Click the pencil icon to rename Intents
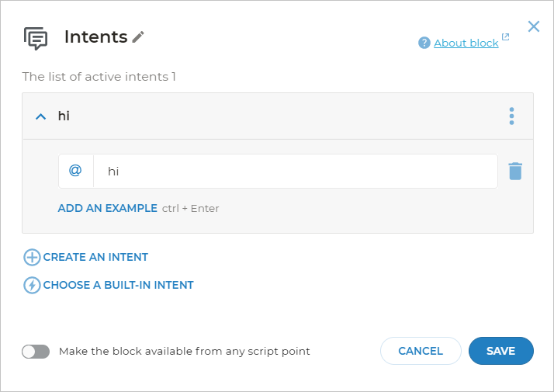The height and width of the screenshot is (392, 554). click(138, 36)
